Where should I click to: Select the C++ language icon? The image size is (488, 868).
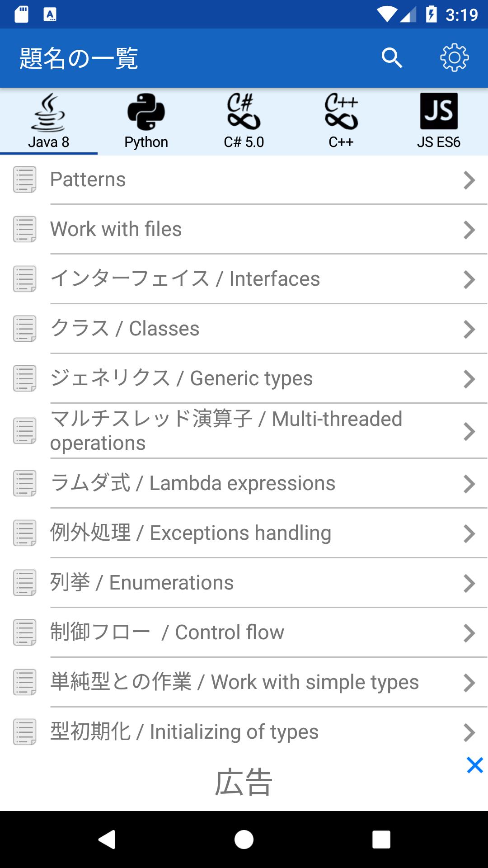click(x=341, y=112)
